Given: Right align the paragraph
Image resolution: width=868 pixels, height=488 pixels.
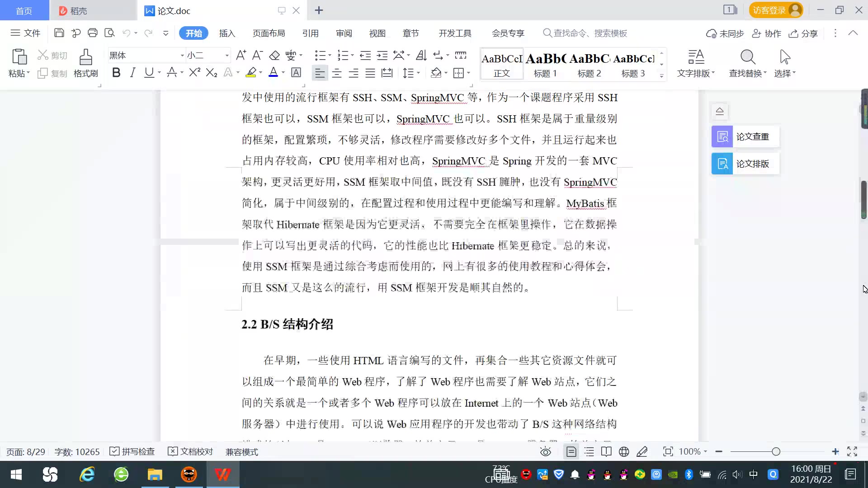Looking at the screenshot, I should (354, 73).
